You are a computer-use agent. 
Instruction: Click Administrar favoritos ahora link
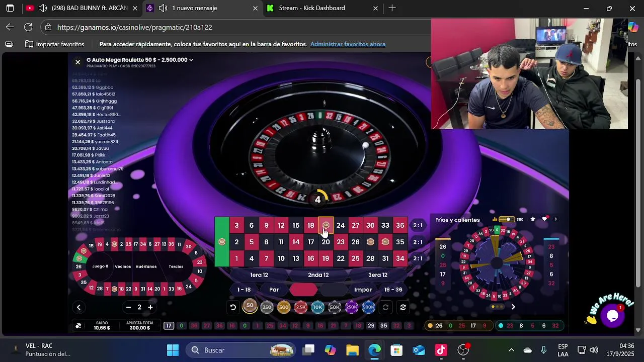pyautogui.click(x=348, y=44)
